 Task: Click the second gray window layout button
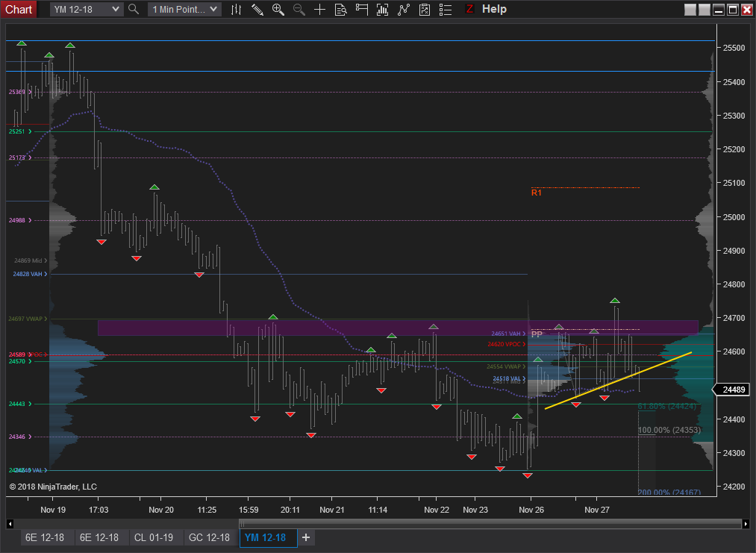pyautogui.click(x=705, y=10)
